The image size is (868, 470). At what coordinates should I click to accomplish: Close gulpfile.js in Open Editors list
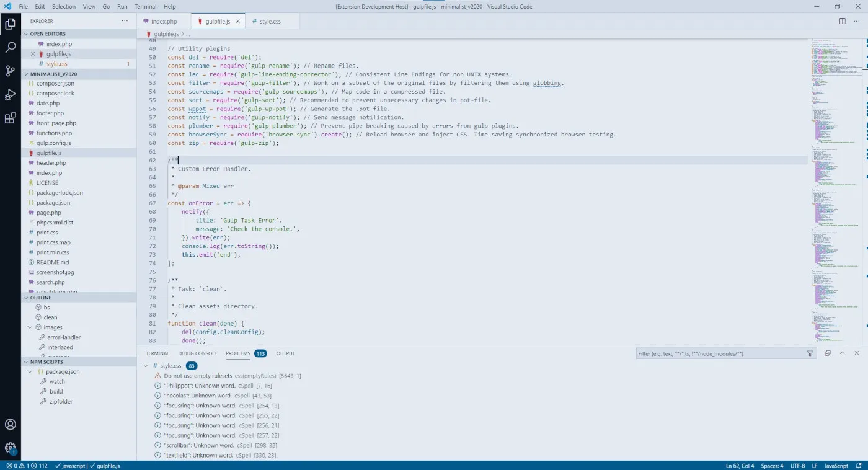coord(33,54)
